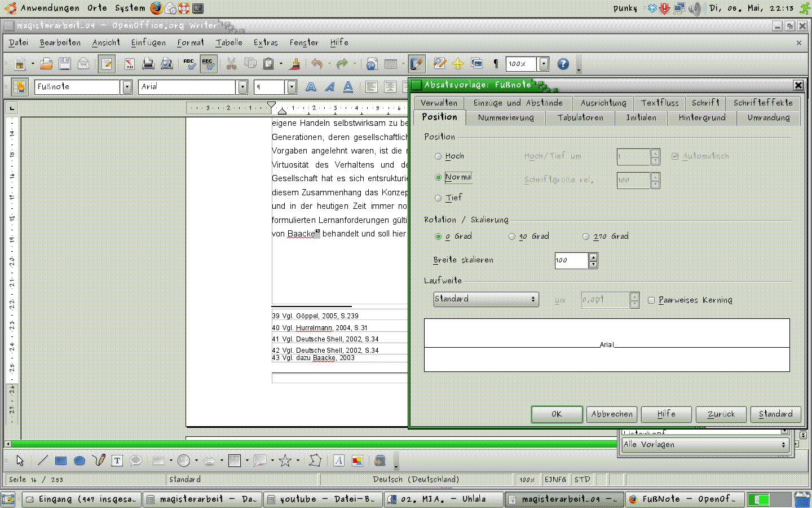
Task: Click the OK button in dialog
Action: point(557,414)
